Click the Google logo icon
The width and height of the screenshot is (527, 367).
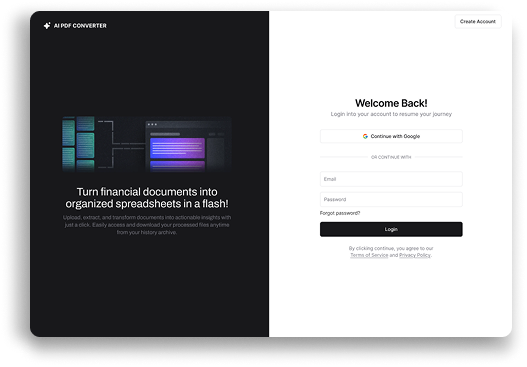tap(365, 136)
